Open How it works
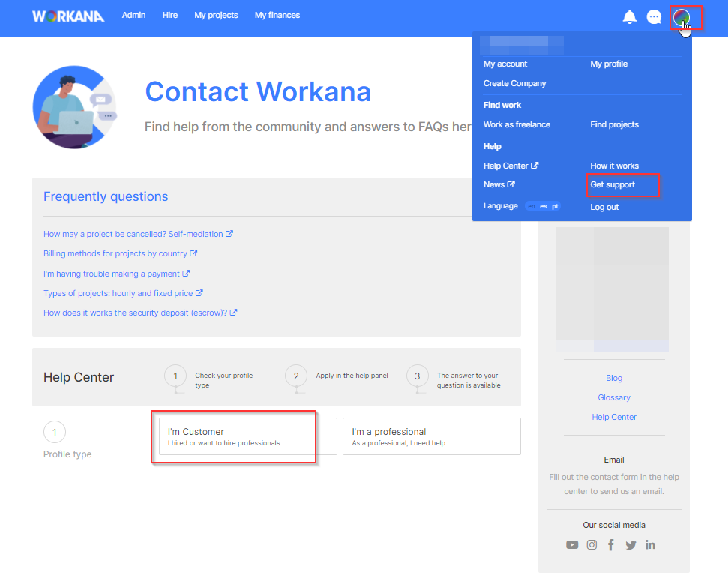This screenshot has width=728, height=584. tap(614, 166)
